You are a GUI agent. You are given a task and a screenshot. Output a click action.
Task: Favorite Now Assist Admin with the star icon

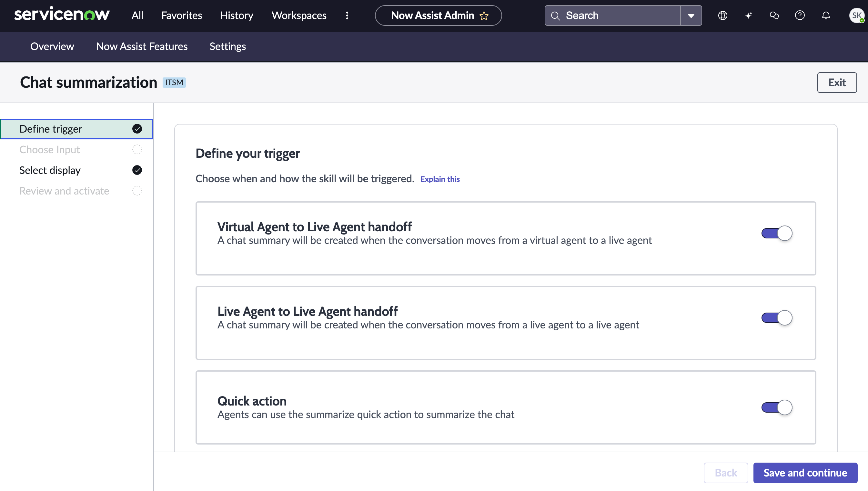(484, 15)
